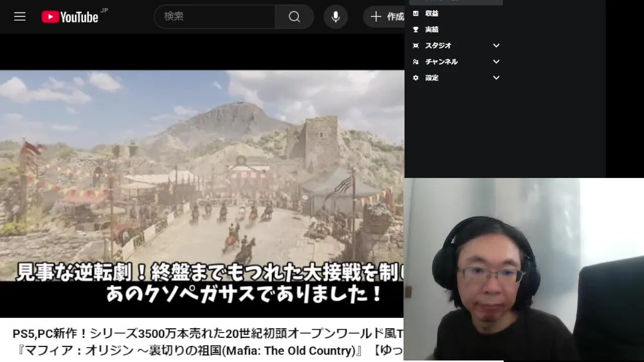This screenshot has width=644, height=362.
Task: Start voice search with microphone icon
Action: tap(336, 17)
